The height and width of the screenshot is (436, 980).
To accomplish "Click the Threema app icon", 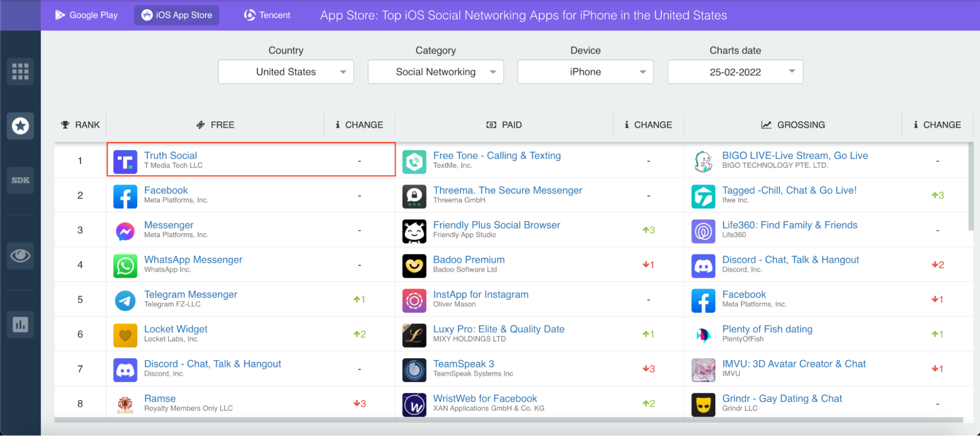I will [x=414, y=196].
